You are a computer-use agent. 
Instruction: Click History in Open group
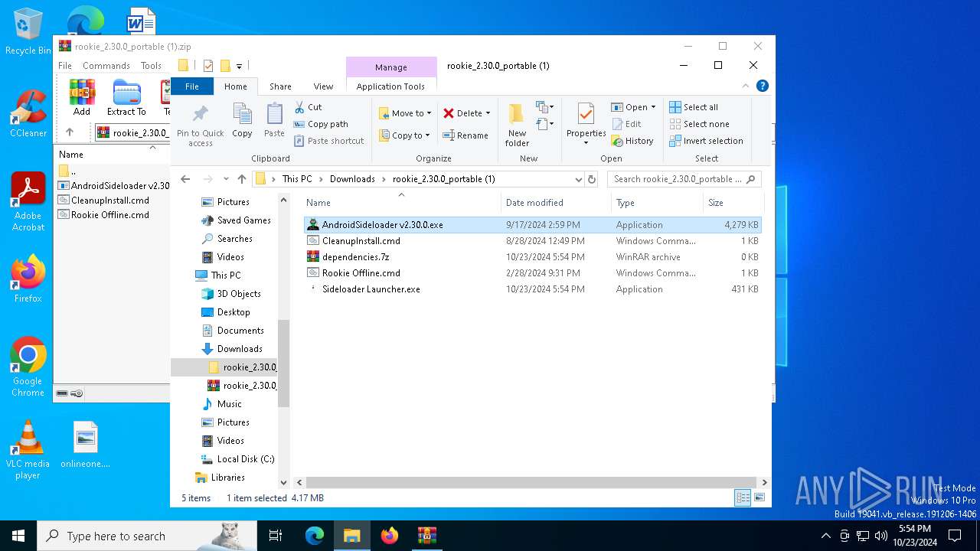click(x=632, y=141)
